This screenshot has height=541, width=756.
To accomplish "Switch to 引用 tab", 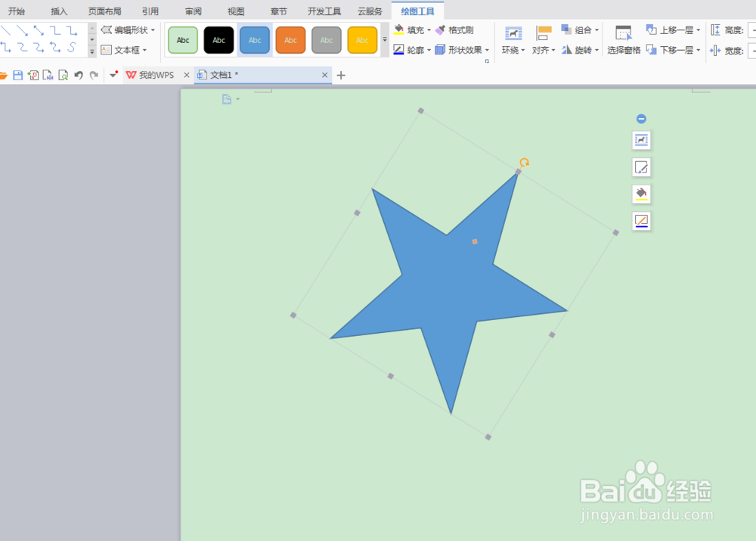I will click(150, 11).
